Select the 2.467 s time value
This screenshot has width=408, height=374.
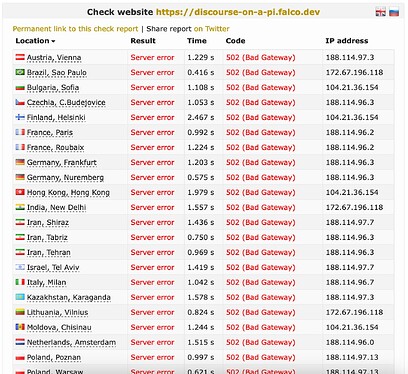[x=201, y=118]
